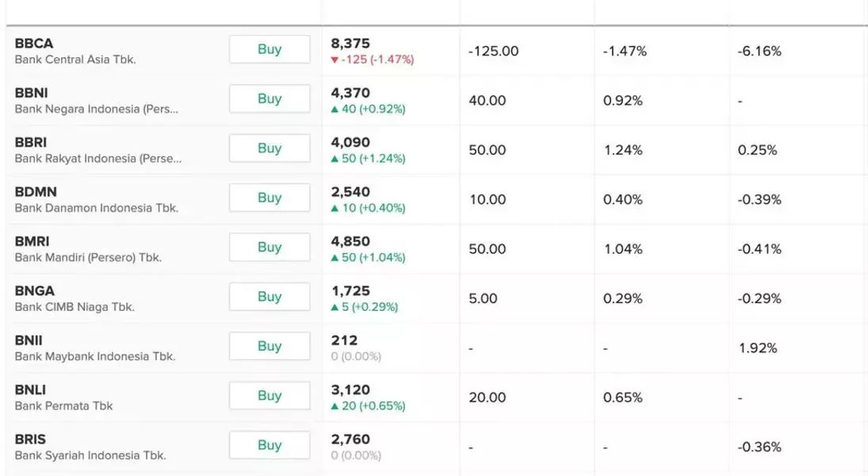
Task: Select the BBNI stock ticker
Action: (32, 93)
